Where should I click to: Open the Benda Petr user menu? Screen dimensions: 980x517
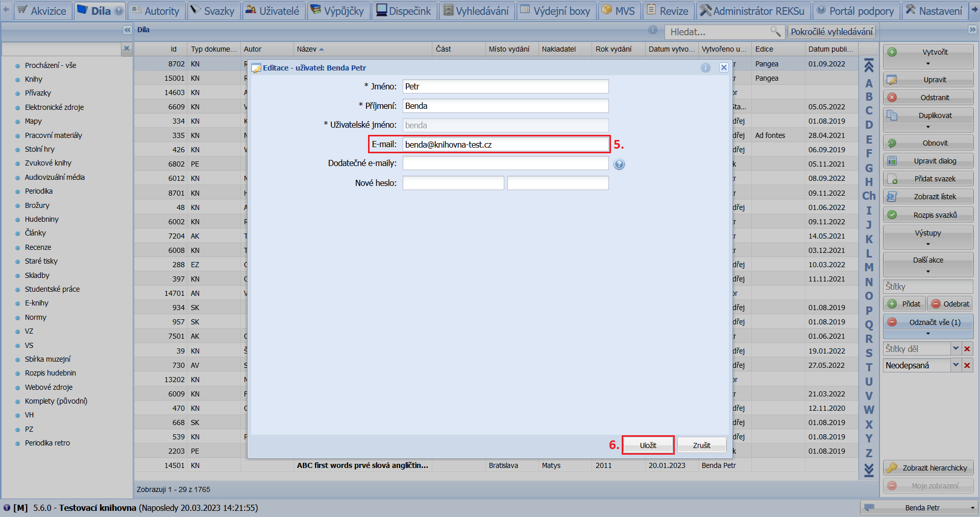919,508
